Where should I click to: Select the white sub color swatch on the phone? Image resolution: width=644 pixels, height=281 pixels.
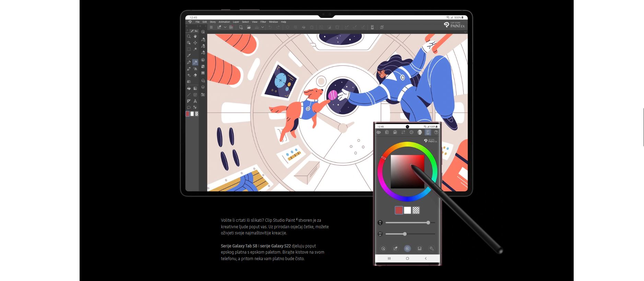click(x=407, y=210)
